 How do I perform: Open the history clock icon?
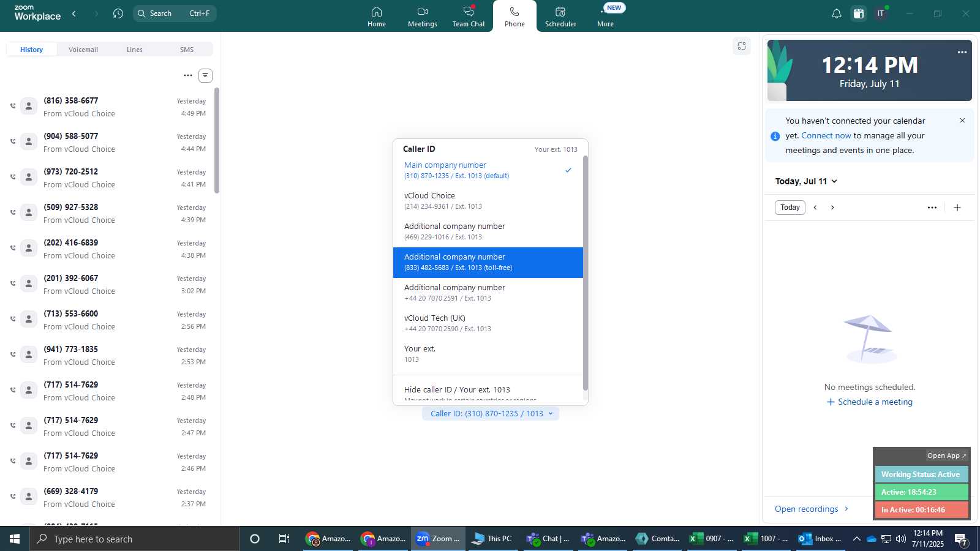tap(118, 13)
